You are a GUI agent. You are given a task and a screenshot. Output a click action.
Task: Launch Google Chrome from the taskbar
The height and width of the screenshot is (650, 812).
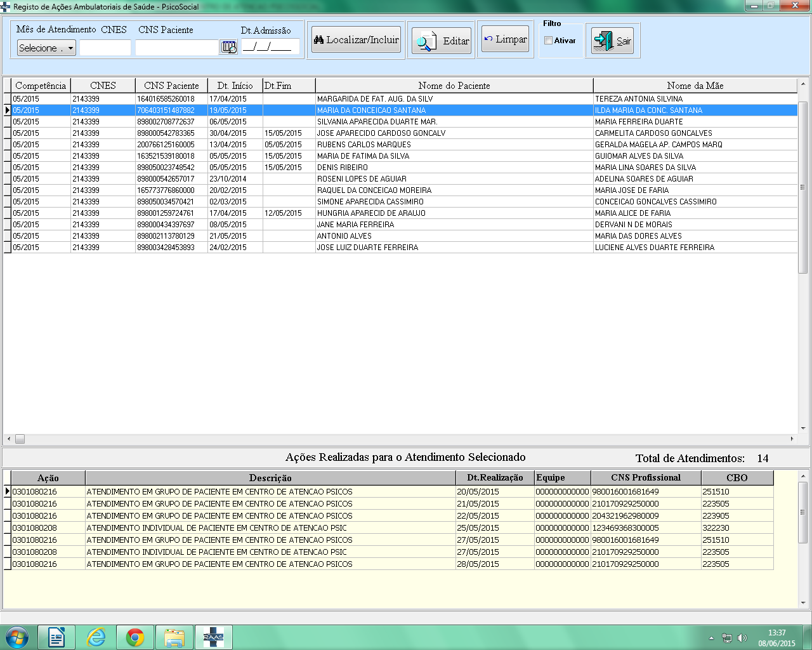click(x=135, y=637)
